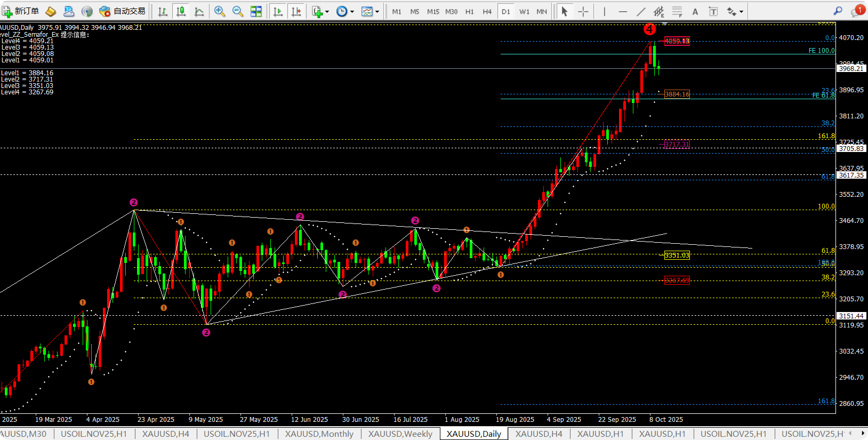Click the 23 Apr 2025 date label
Viewport: 868px width, 440px height.
coord(156,420)
